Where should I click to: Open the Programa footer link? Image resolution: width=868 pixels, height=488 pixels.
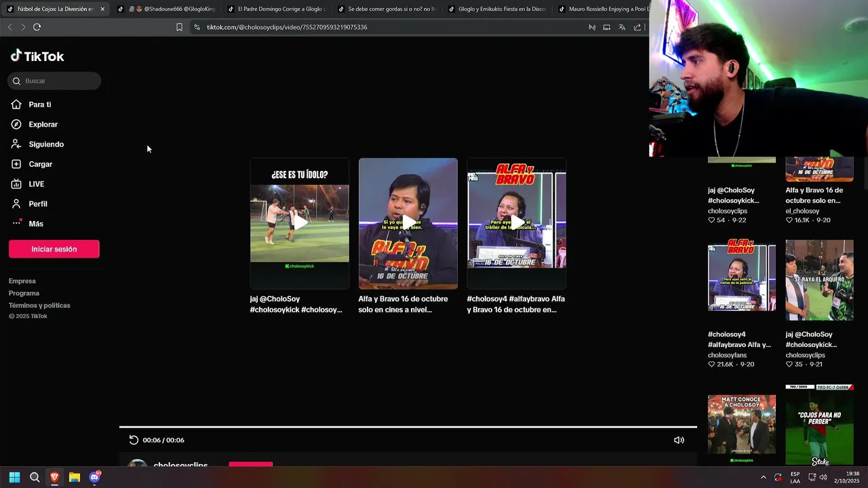point(24,293)
